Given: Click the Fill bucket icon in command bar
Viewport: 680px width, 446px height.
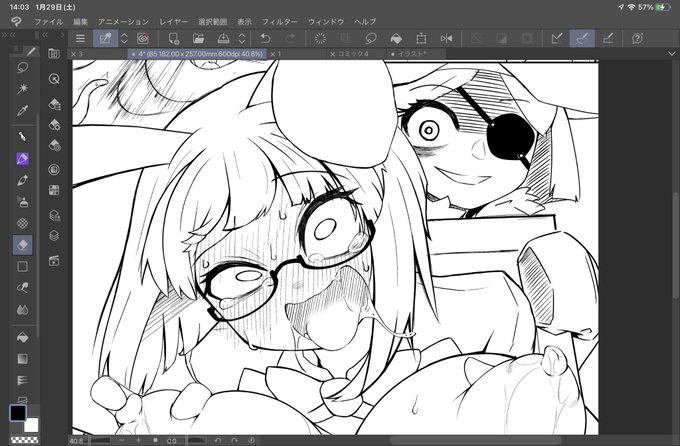Looking at the screenshot, I should point(396,39).
